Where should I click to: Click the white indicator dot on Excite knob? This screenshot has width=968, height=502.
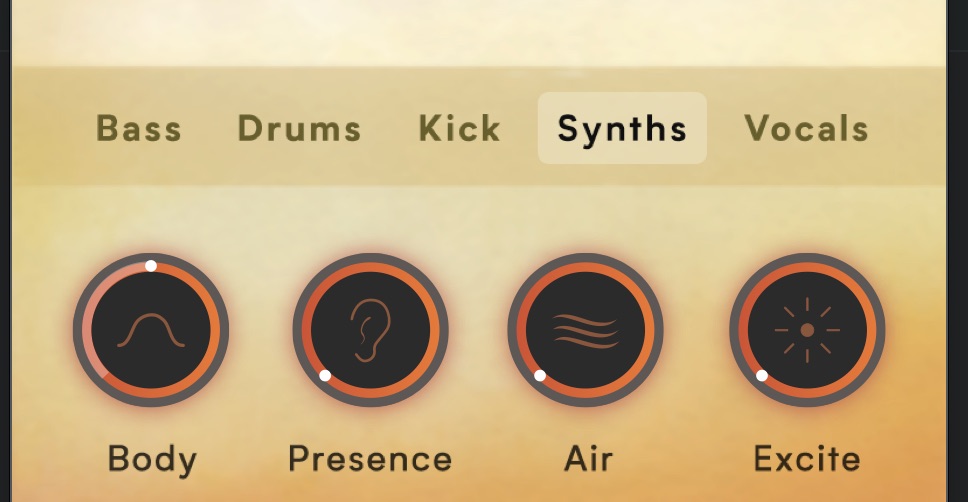pyautogui.click(x=762, y=375)
